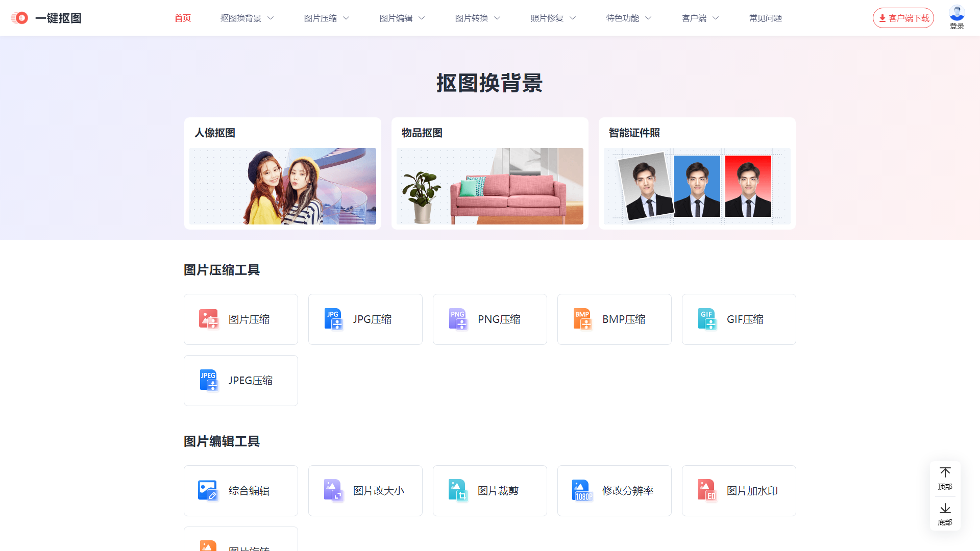
Task: Click the 顶部 back-to-top control
Action: click(945, 479)
